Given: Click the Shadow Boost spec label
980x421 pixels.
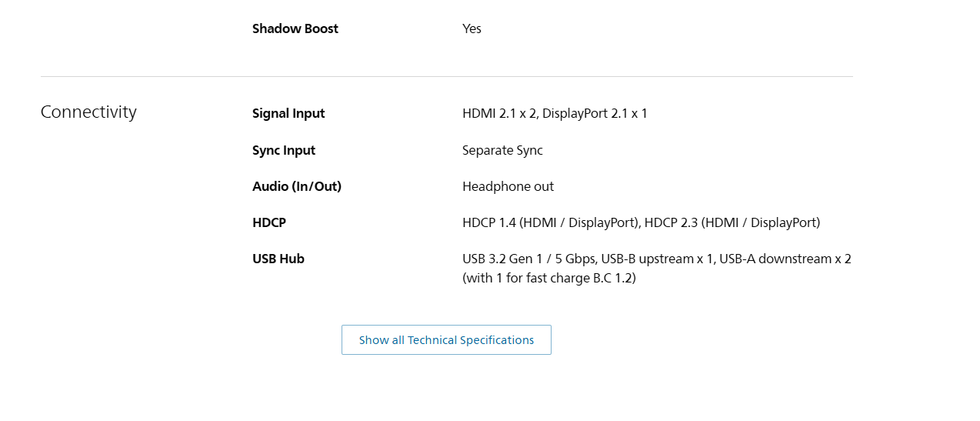Looking at the screenshot, I should 295,28.
